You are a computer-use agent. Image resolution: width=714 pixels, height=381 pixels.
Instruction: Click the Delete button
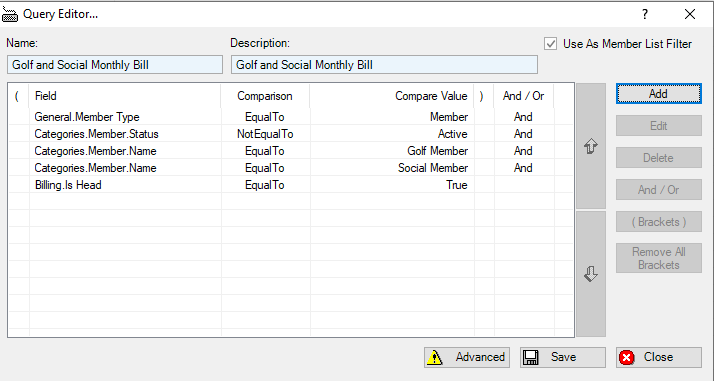658,158
